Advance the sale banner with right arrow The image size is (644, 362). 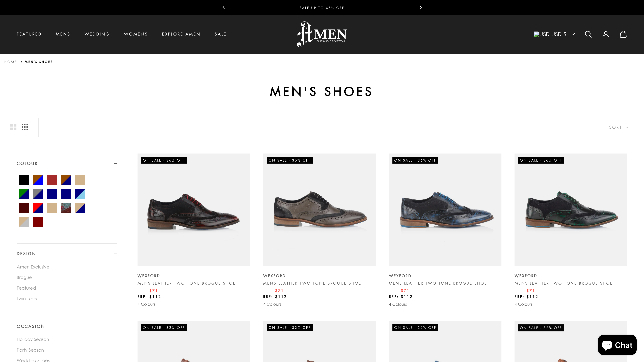(x=420, y=8)
